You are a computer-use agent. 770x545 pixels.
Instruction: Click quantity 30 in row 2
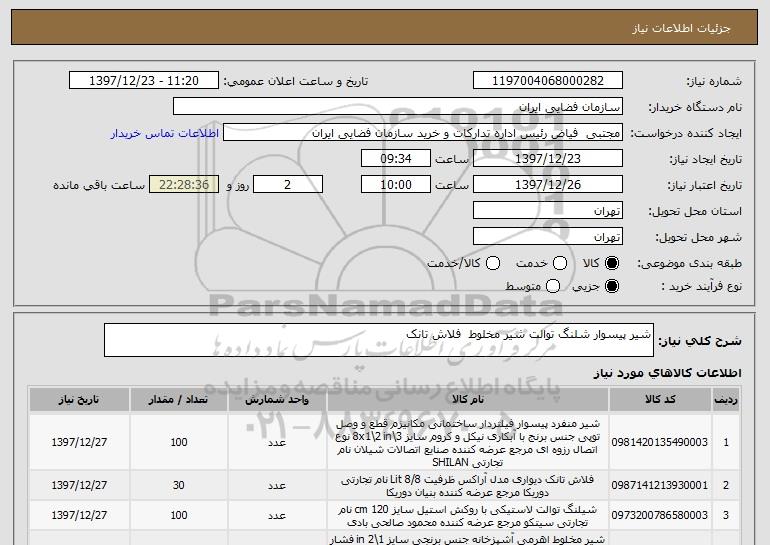(179, 485)
